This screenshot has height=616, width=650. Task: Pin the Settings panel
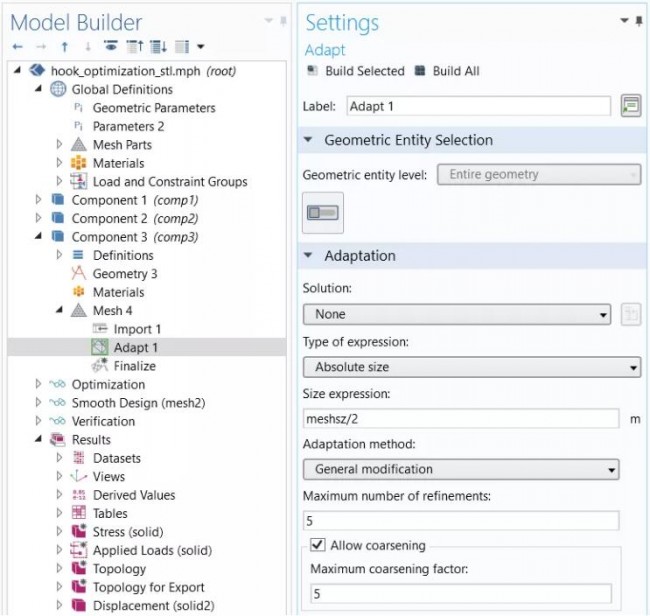(639, 20)
